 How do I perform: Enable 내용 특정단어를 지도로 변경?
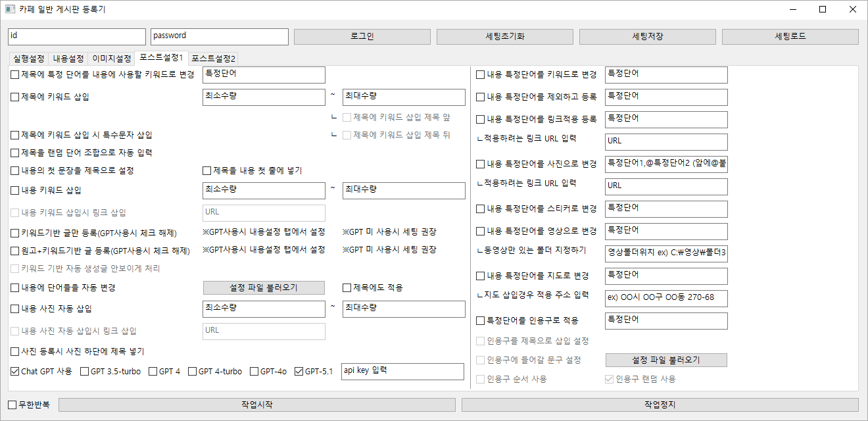tap(481, 276)
